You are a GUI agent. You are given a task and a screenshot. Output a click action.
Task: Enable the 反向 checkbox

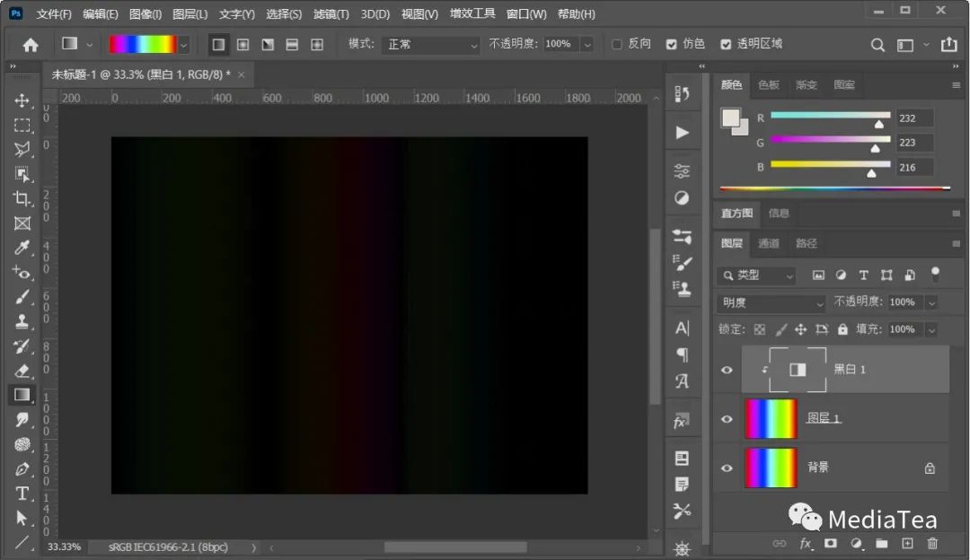pos(617,44)
